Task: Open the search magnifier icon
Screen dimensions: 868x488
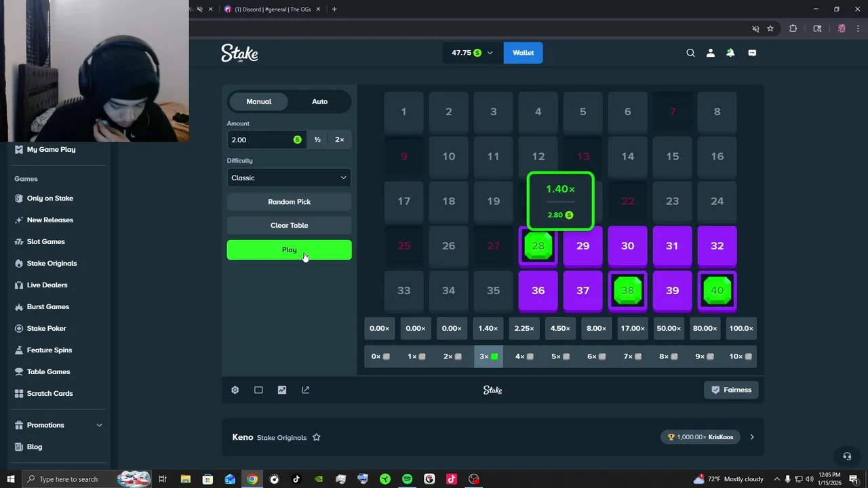Action: click(x=690, y=53)
